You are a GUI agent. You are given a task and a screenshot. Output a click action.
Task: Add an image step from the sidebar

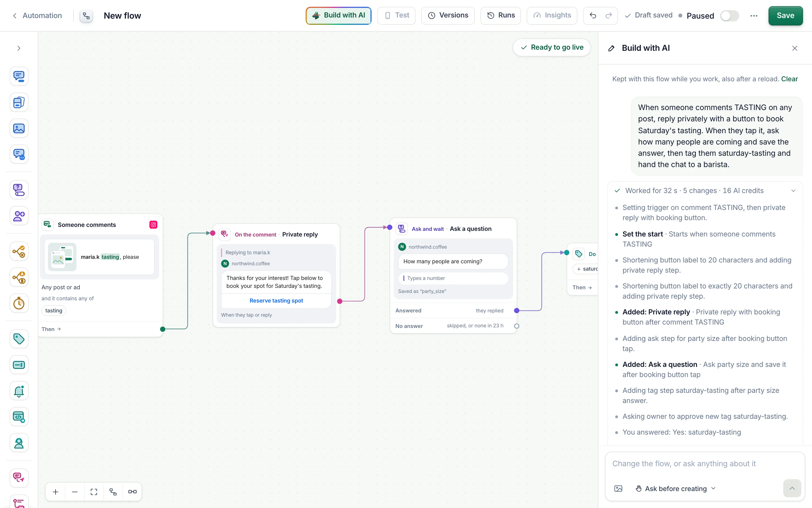[x=19, y=128]
